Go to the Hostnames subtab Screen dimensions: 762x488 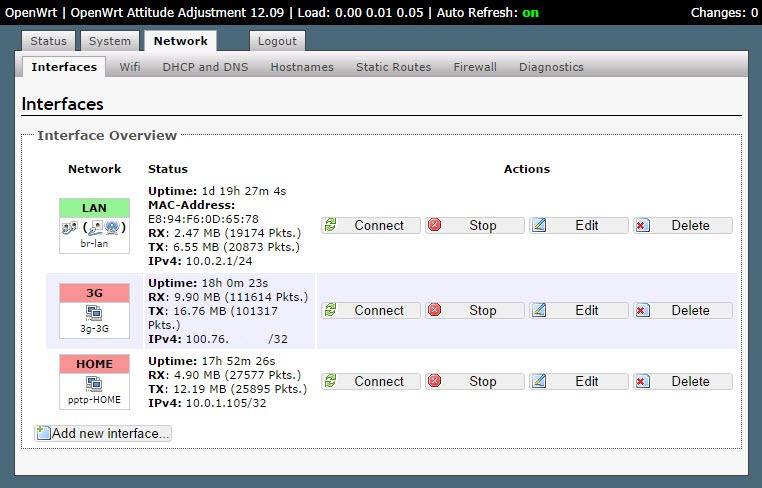(302, 67)
